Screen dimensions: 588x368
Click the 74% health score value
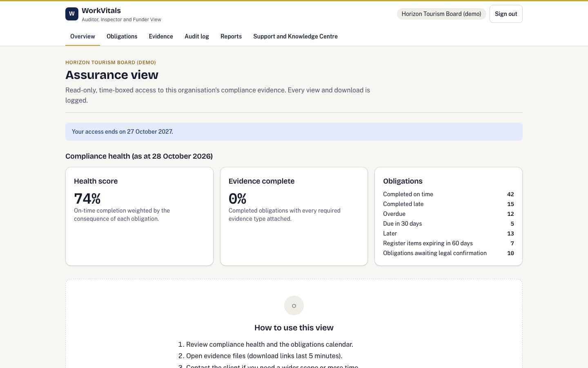(87, 199)
